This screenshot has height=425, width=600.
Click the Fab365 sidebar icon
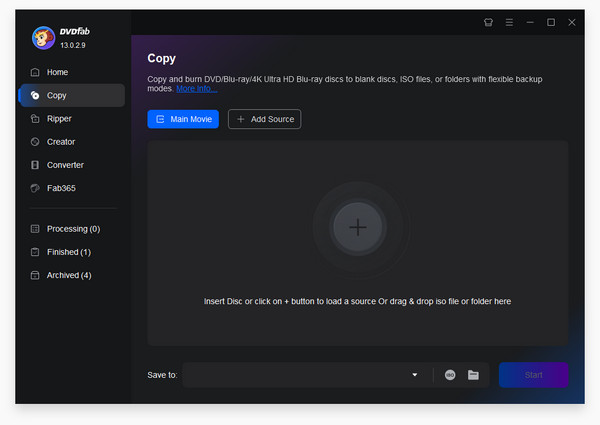35,188
